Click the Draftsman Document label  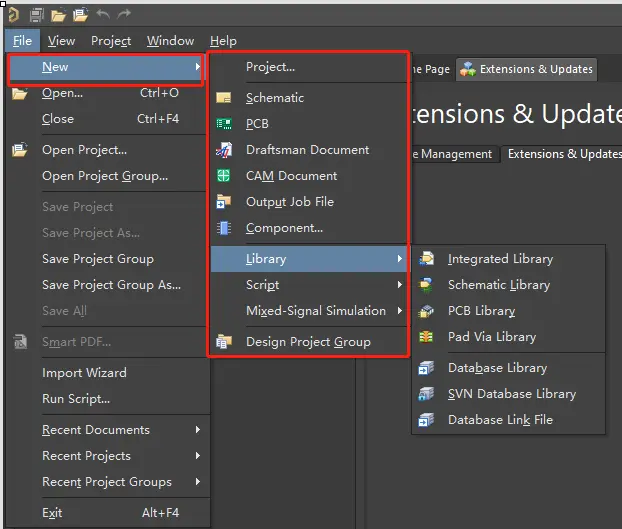click(x=307, y=150)
